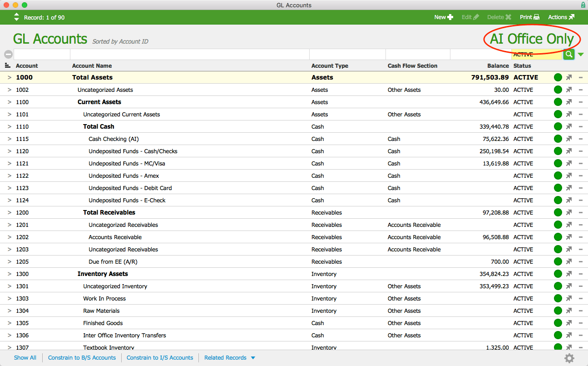Run the search with the magnifying glass icon
Viewport: 588px width, 366px height.
[x=569, y=54]
